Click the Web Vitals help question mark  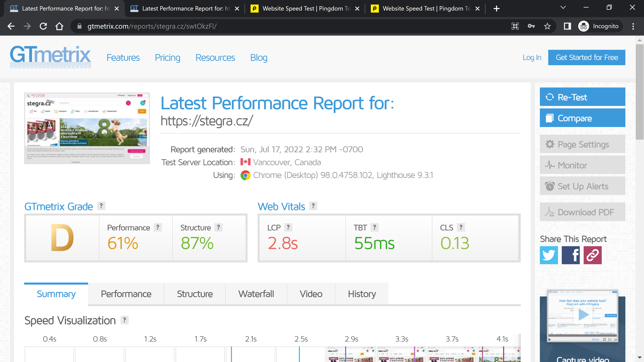tap(313, 206)
